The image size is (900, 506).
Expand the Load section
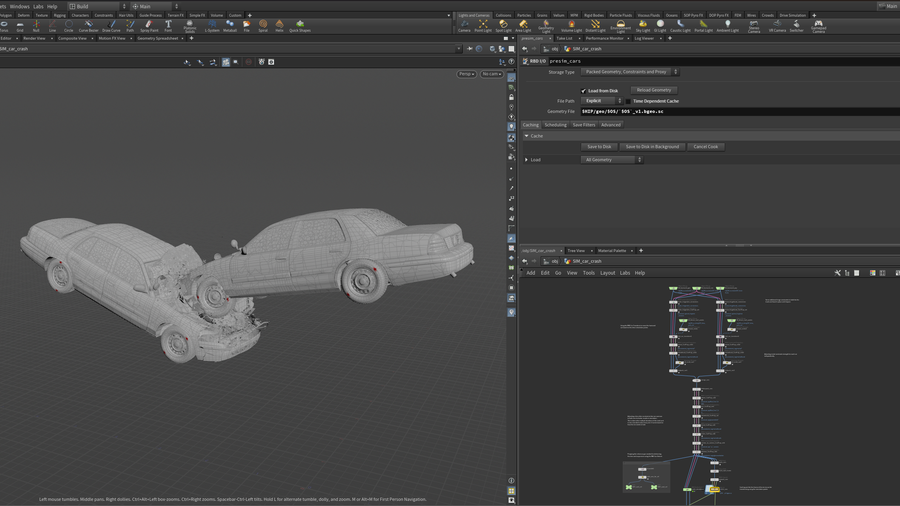527,160
